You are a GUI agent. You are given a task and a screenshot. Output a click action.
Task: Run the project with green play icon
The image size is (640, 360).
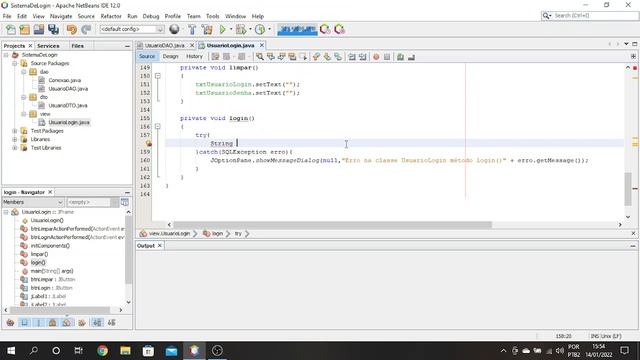[x=222, y=29]
